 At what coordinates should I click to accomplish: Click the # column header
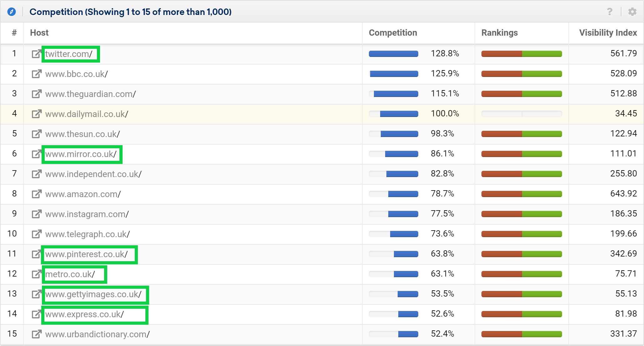14,33
